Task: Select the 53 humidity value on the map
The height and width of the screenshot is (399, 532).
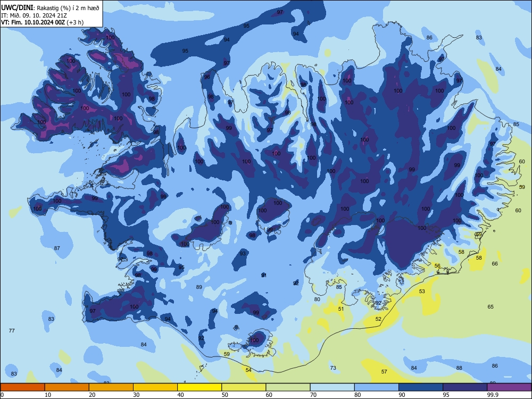Action: [x=422, y=291]
